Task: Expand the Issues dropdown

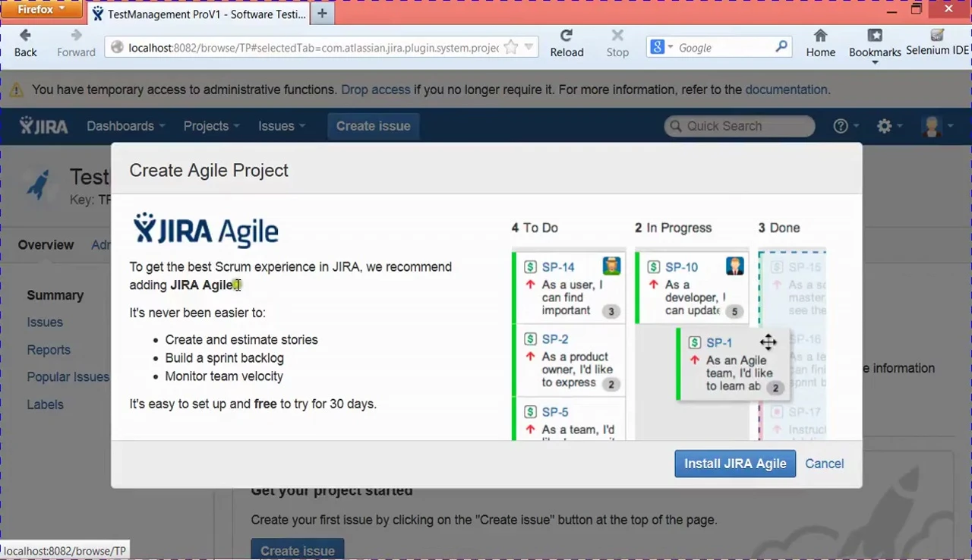Action: pyautogui.click(x=281, y=126)
